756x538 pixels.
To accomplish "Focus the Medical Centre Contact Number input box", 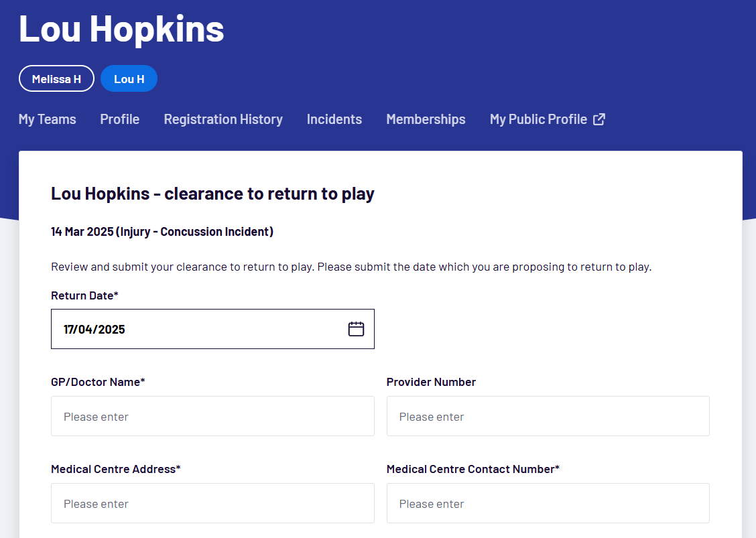I will point(548,503).
